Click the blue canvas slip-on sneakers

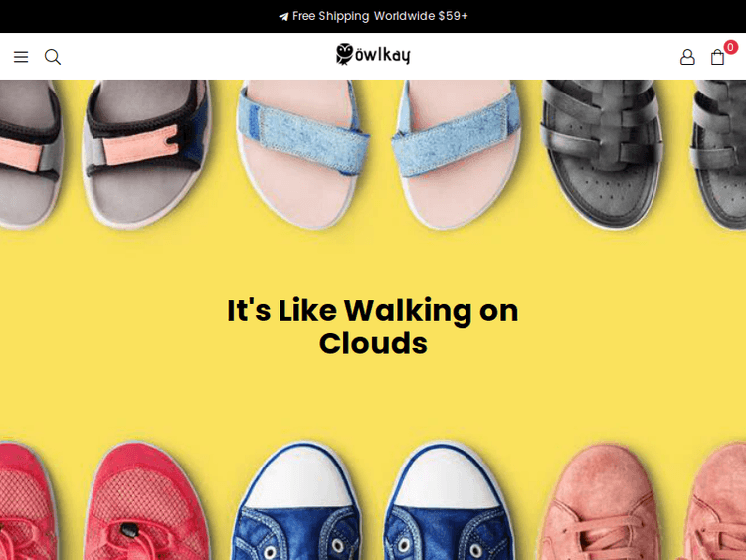click(x=371, y=501)
